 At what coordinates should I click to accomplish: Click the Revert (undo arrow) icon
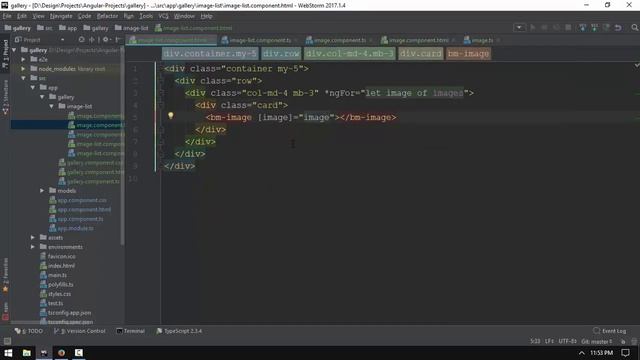coord(618,28)
